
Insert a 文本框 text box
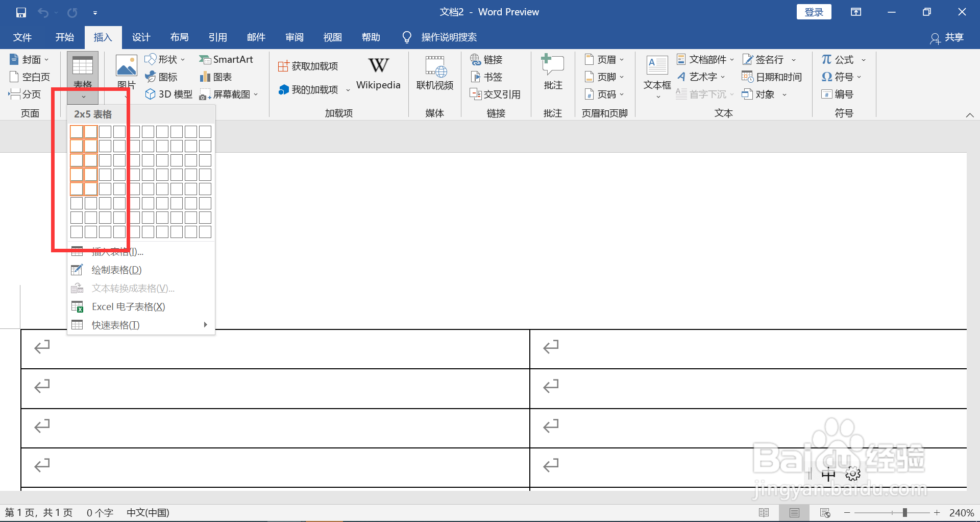(656, 74)
